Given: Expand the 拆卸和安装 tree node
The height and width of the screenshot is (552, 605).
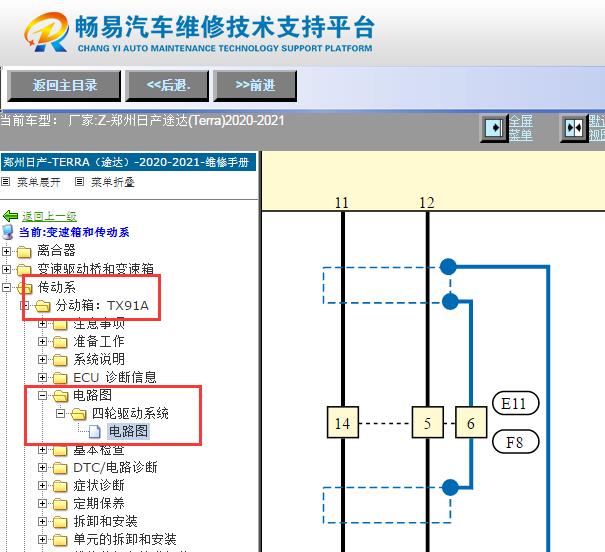Looking at the screenshot, I should (42, 522).
